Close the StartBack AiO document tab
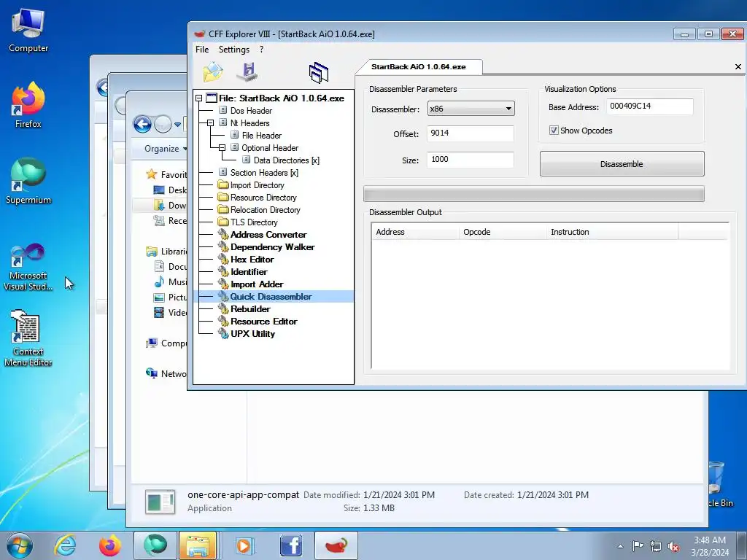 tap(738, 66)
